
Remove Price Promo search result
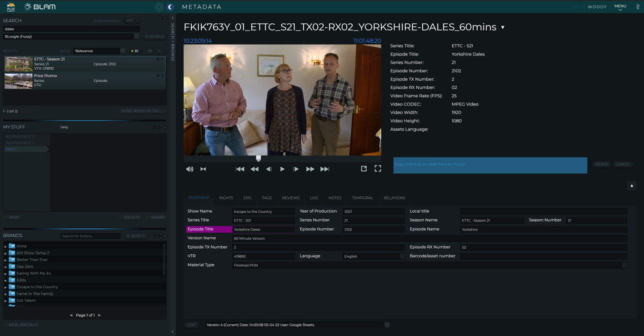[162, 75]
